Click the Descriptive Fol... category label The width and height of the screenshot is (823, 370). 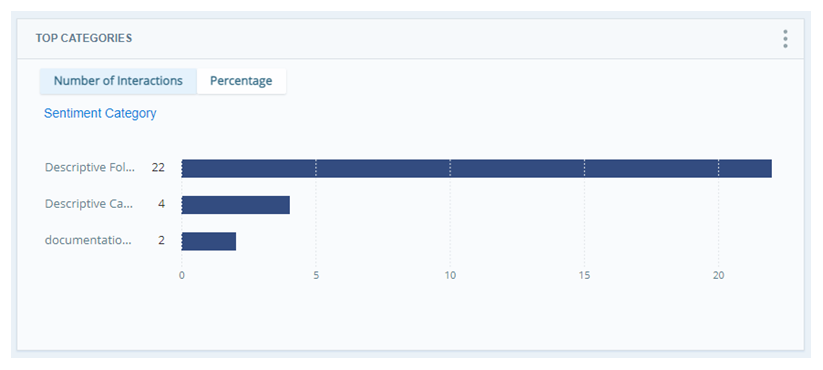coord(90,167)
